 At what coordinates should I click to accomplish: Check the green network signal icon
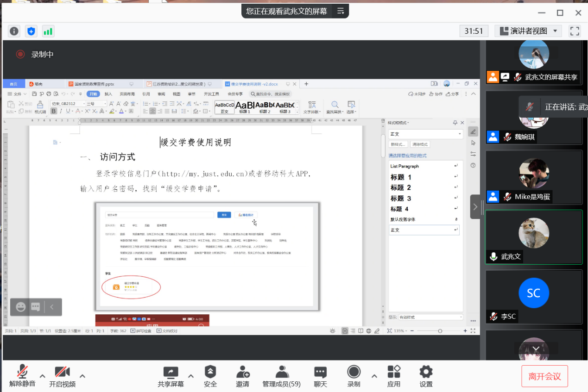pyautogui.click(x=48, y=31)
